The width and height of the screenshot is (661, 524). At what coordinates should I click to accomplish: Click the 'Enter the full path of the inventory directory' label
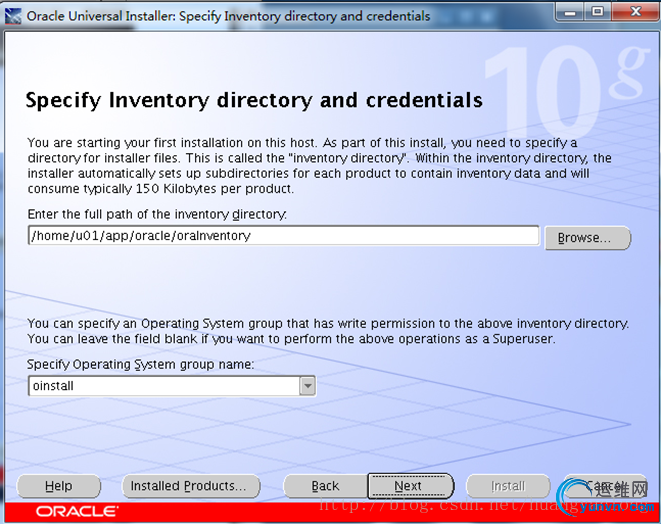[x=157, y=214]
